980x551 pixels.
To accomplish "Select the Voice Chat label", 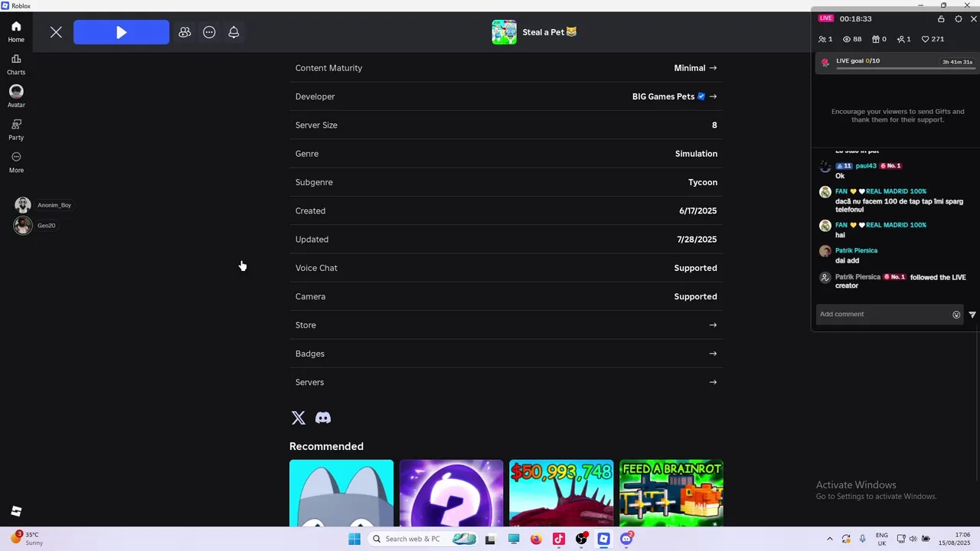I will pyautogui.click(x=316, y=268).
